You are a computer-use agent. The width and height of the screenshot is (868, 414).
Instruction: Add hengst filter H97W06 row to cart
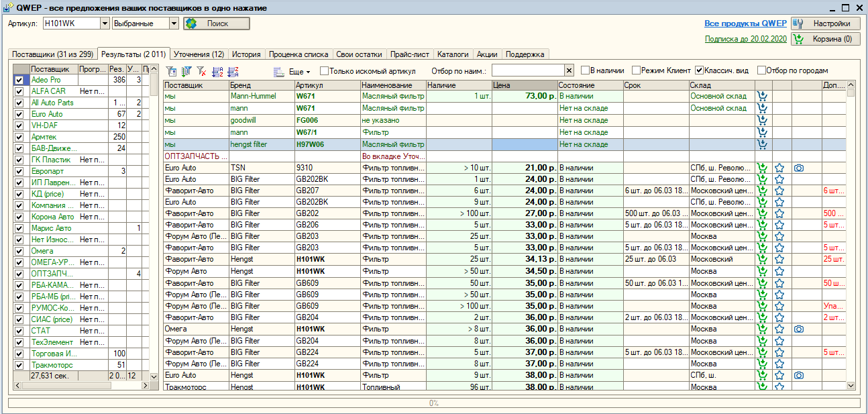[x=762, y=144]
